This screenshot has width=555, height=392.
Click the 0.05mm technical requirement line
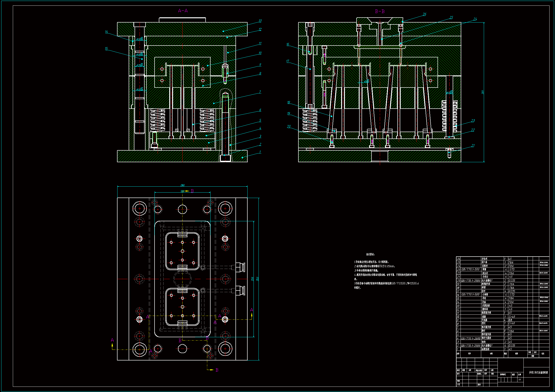[x=375, y=266]
